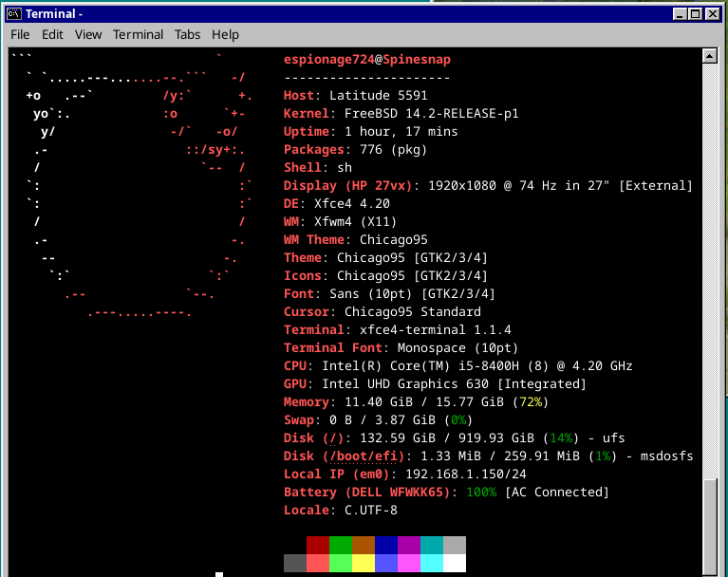Open the Tabs menu

187,34
